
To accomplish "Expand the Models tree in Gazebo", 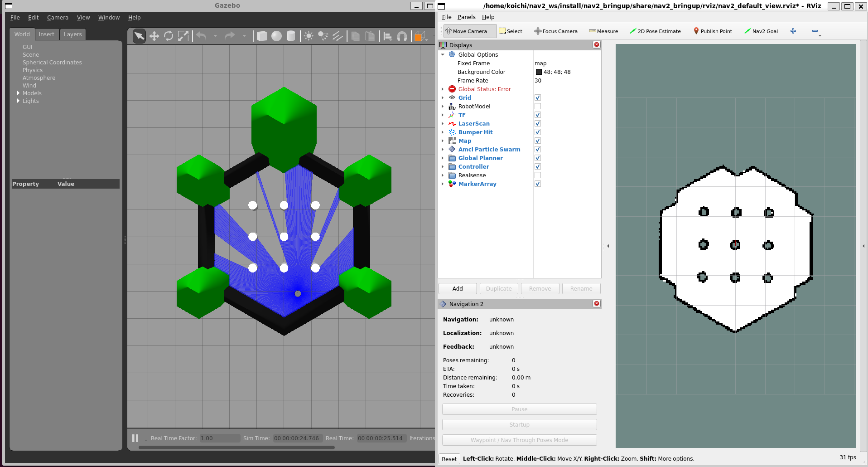I will [18, 93].
